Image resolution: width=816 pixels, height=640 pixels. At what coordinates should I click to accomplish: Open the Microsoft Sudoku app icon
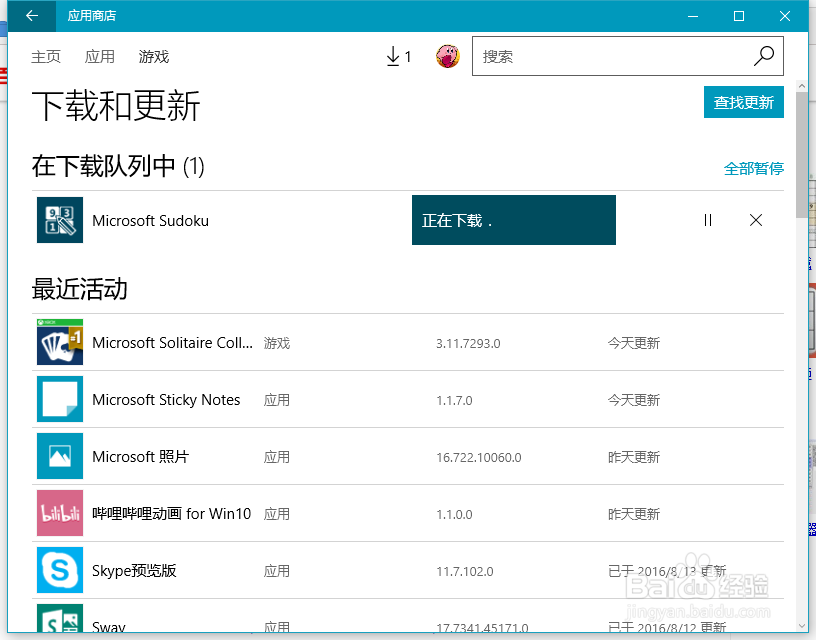click(x=60, y=220)
